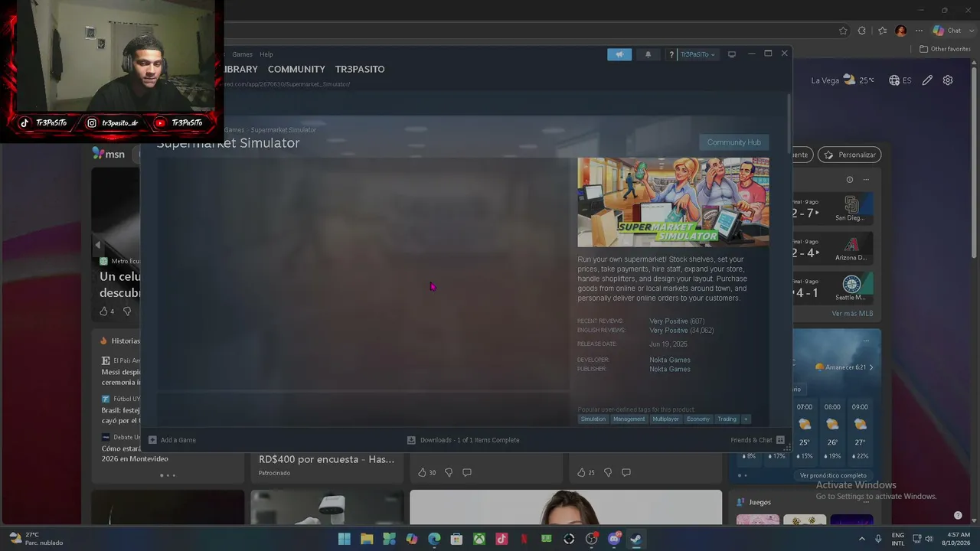Switch Steam to Big Picture mode

(732, 54)
